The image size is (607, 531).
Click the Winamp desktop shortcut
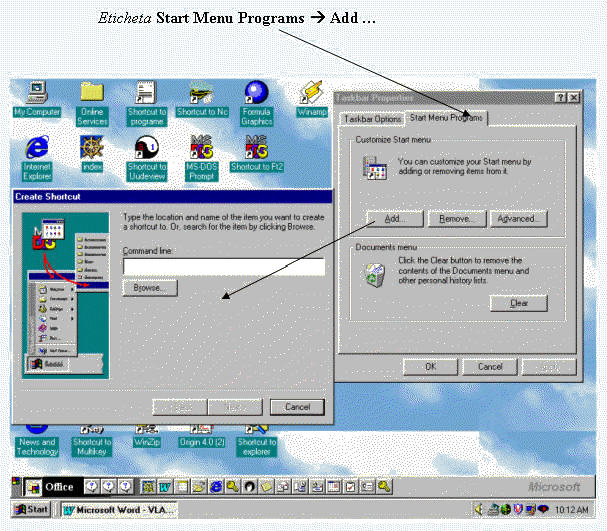pos(310,97)
